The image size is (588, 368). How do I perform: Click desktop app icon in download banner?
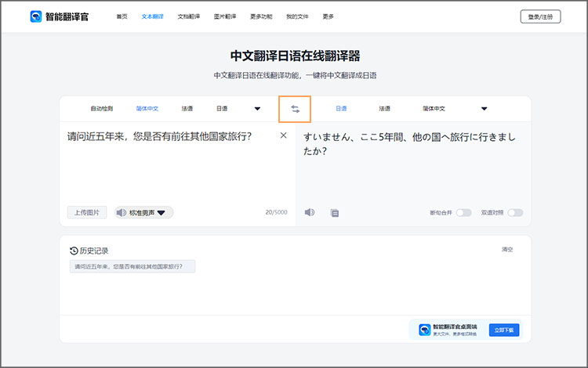pyautogui.click(x=424, y=330)
